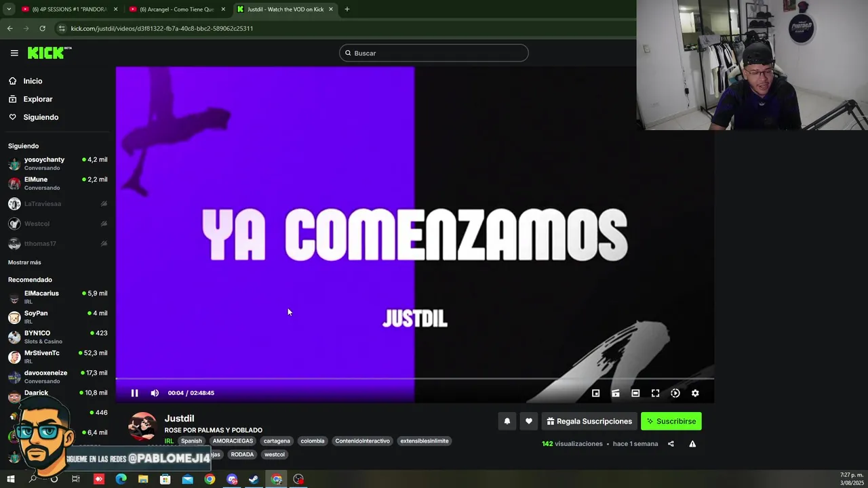Open MrStivenTc recommended channel
This screenshot has width=868, height=488.
click(58, 357)
